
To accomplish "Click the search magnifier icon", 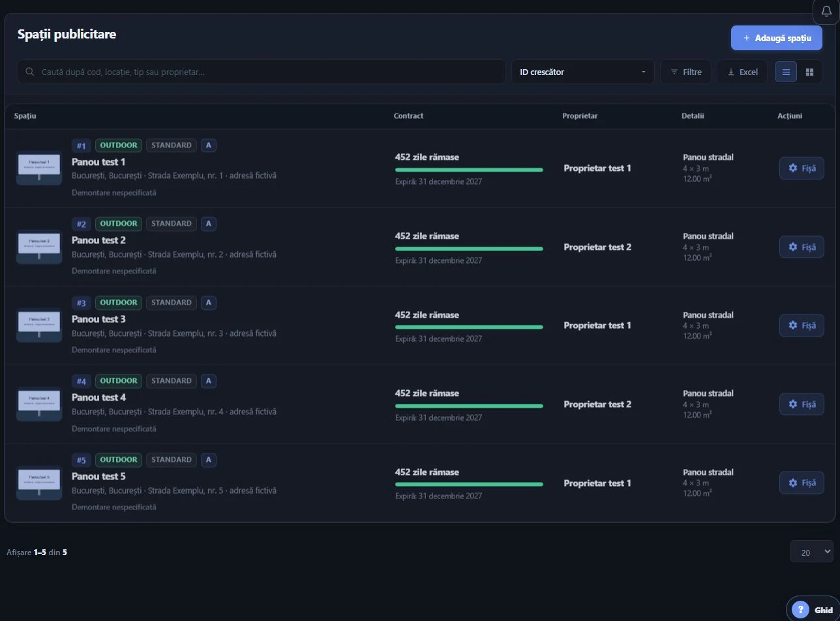I will [x=30, y=72].
